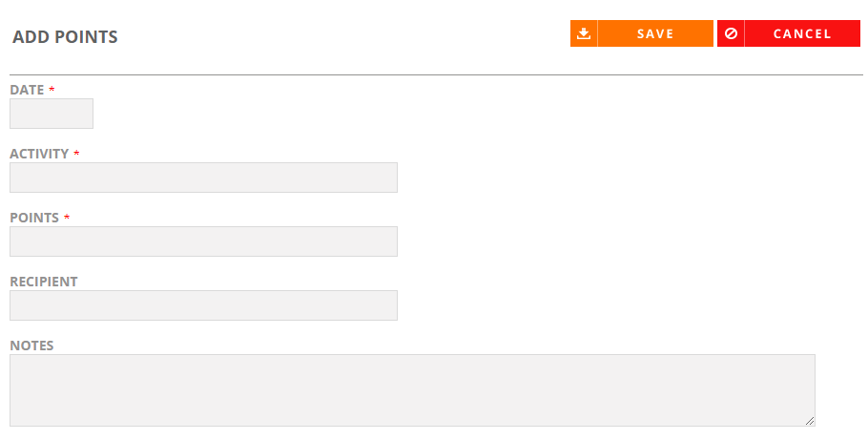Click inside the Notes text area
The height and width of the screenshot is (440, 868).
[412, 390]
